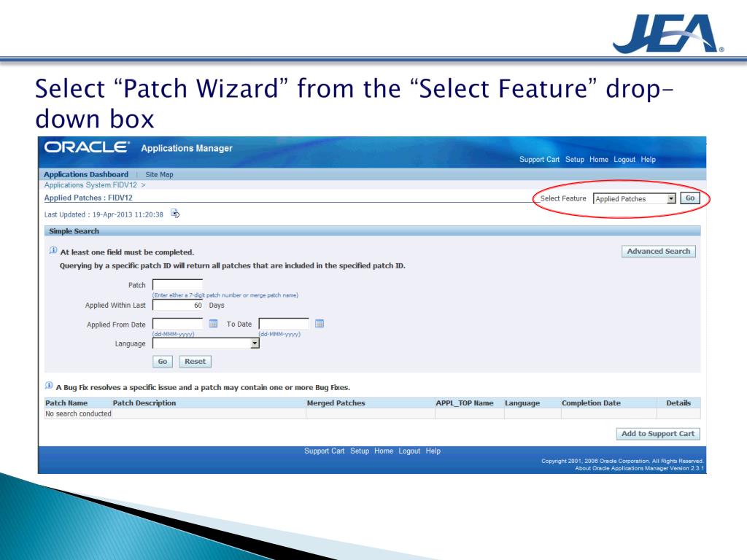Click Go next to Select Feature

pos(690,198)
